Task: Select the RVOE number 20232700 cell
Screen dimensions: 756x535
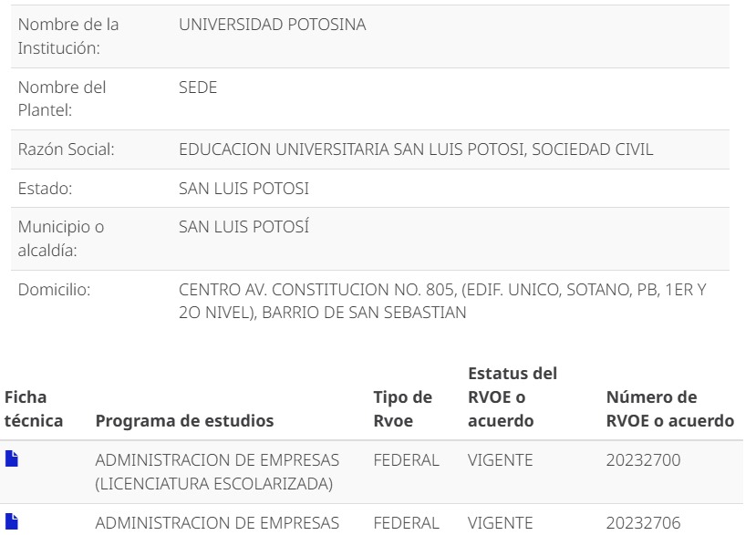Action: tap(643, 460)
